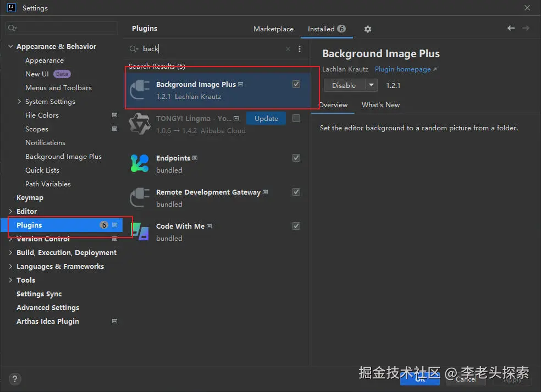Open the help question mark button
Viewport: 541px width, 392px height.
tap(15, 379)
